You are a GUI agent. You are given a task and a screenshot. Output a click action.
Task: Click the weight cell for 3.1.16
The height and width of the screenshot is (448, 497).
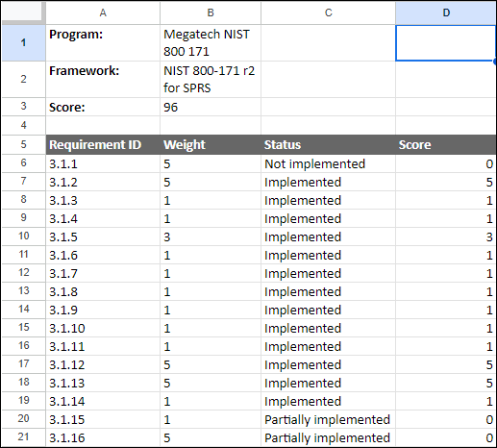tap(211, 437)
